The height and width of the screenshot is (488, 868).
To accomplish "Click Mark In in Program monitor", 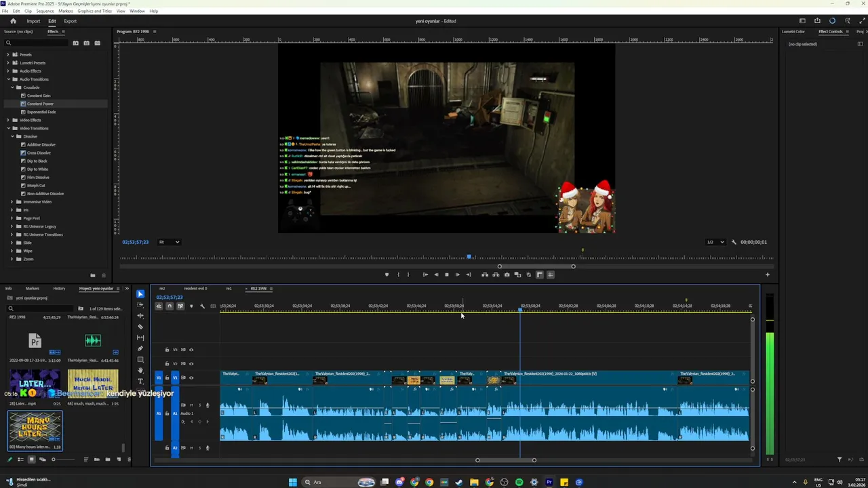I will (398, 274).
